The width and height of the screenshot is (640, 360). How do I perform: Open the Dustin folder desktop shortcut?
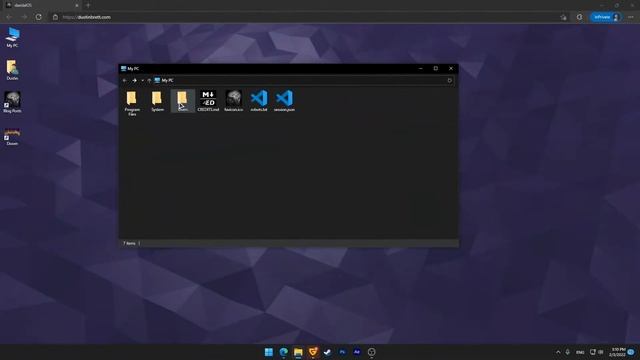pyautogui.click(x=12, y=70)
